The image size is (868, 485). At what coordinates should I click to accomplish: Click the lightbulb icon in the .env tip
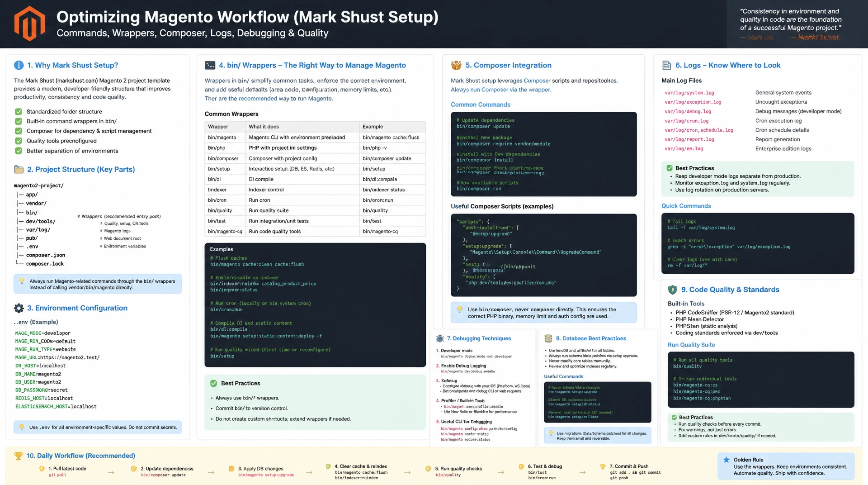click(21, 427)
